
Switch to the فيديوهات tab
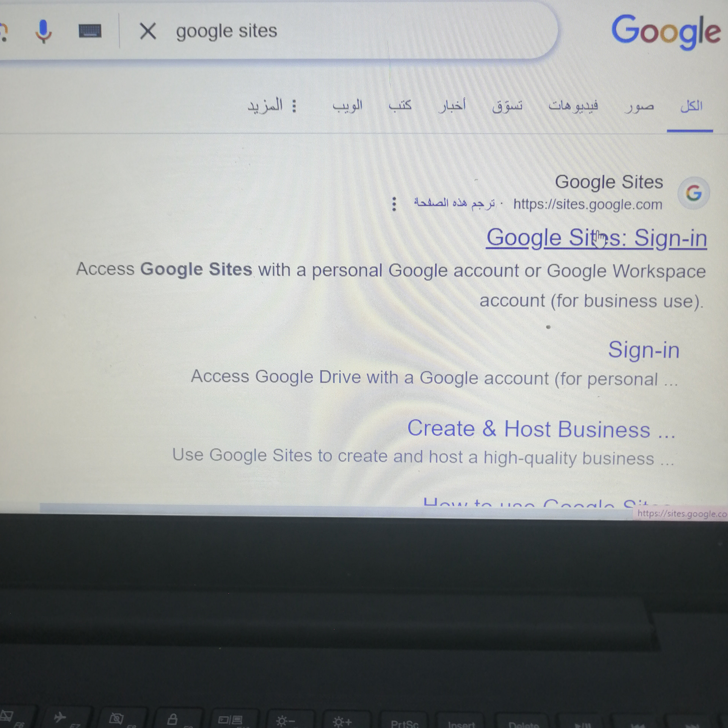pyautogui.click(x=573, y=106)
